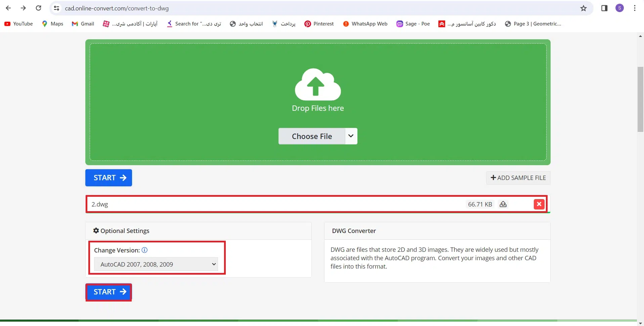The width and height of the screenshot is (644, 326).
Task: Click ADD SAMPLE FILE
Action: (x=518, y=178)
